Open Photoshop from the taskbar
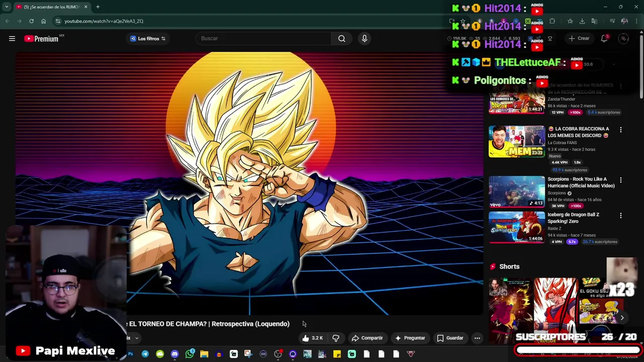 130,354
